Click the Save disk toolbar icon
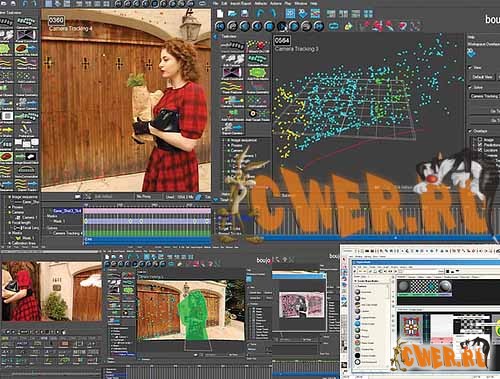Screen dimensions: 500x379 (x=245, y=13)
